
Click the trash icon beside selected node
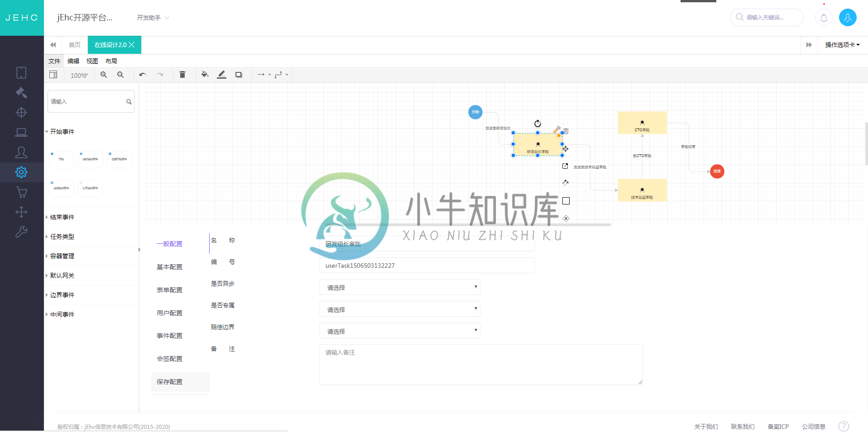coord(566,131)
